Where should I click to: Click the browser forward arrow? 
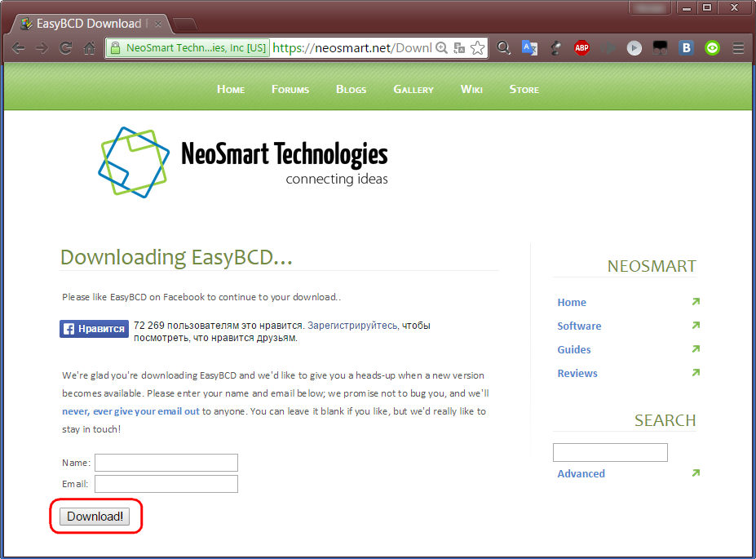tap(42, 48)
